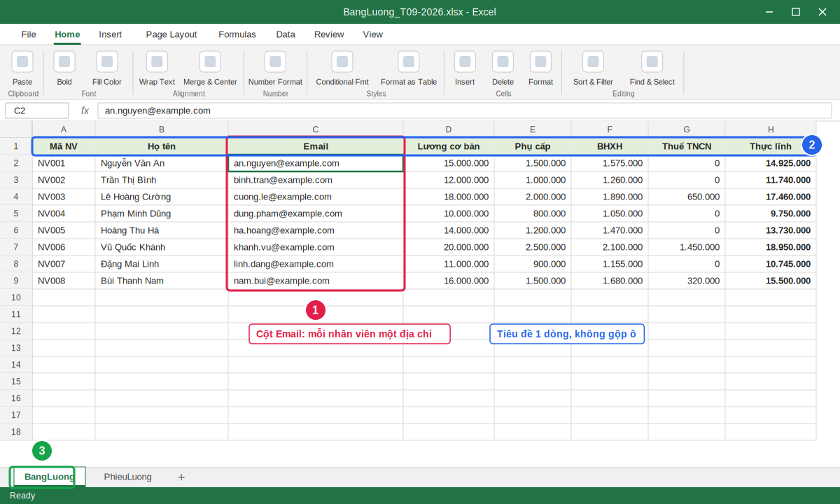This screenshot has height=504, width=840.
Task: Select row 10 header
Action: (x=16, y=297)
